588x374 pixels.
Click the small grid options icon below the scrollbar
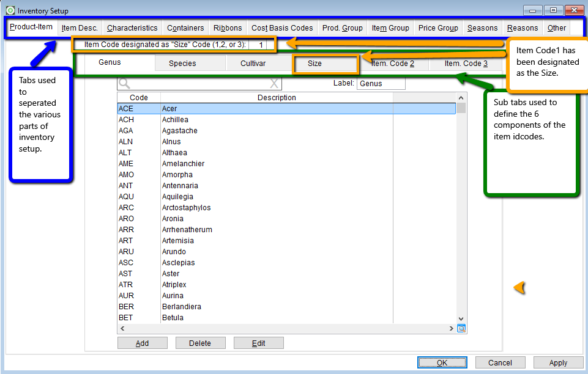461,329
